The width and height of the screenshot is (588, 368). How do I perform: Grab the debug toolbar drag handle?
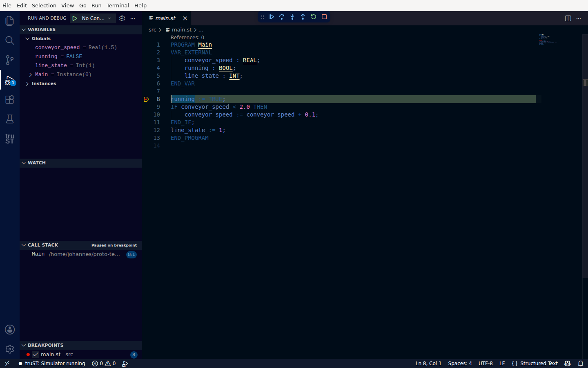[x=263, y=17]
